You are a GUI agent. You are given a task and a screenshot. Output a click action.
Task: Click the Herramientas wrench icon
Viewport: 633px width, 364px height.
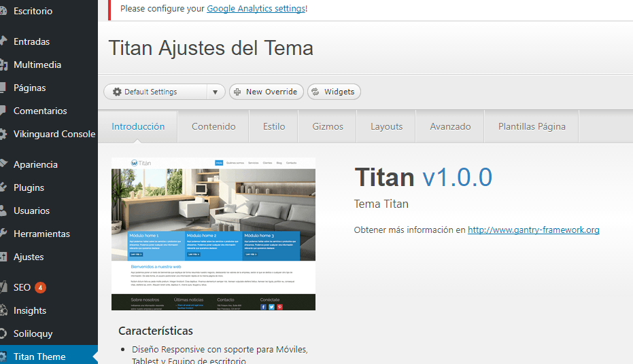3,234
